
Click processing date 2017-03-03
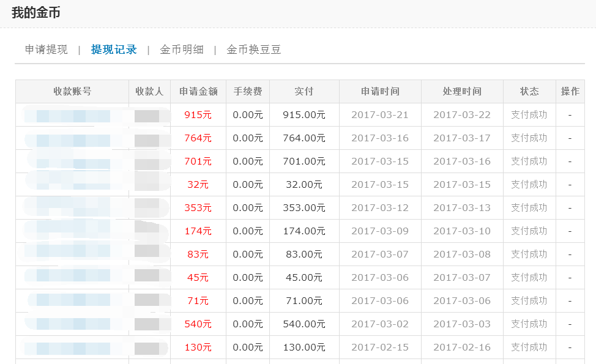(462, 324)
